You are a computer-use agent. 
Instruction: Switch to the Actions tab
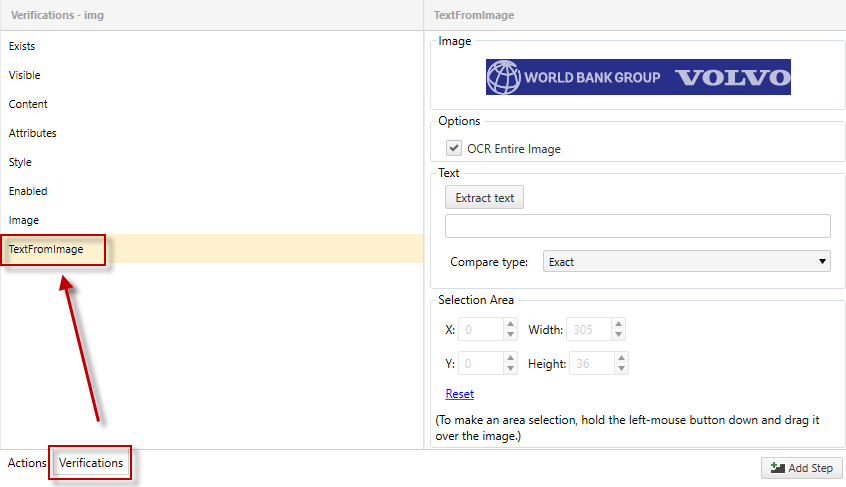(x=27, y=463)
